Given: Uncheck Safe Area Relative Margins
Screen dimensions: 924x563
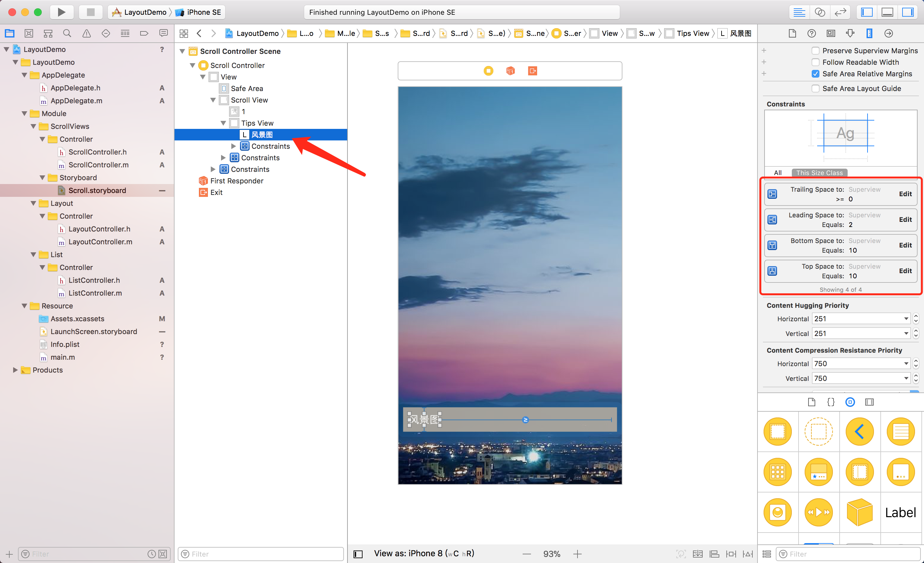Looking at the screenshot, I should [815, 74].
